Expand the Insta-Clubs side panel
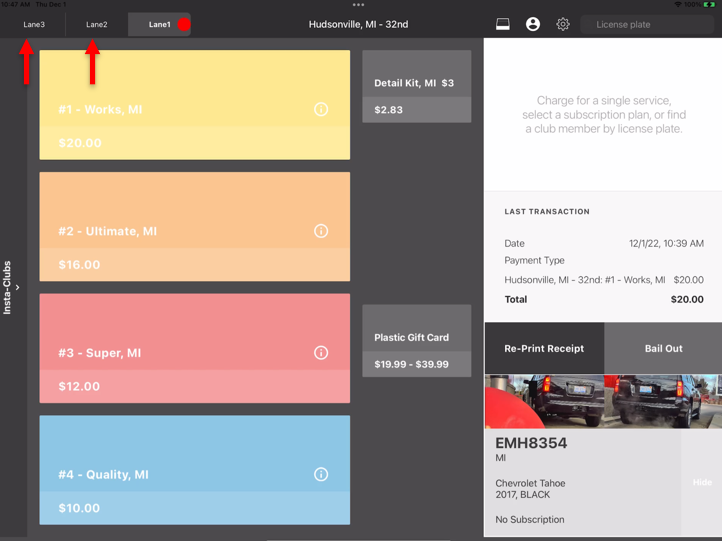This screenshot has width=722, height=541. pyautogui.click(x=11, y=287)
